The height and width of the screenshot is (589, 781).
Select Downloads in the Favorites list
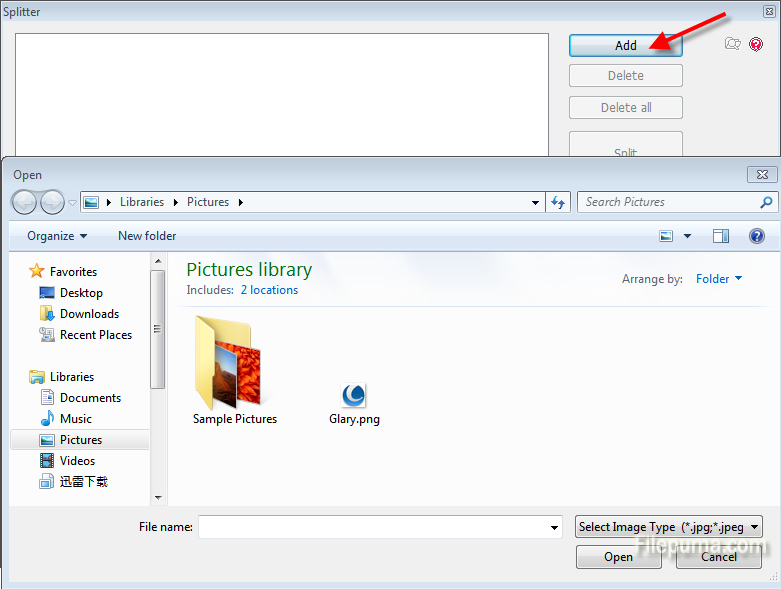(x=89, y=314)
